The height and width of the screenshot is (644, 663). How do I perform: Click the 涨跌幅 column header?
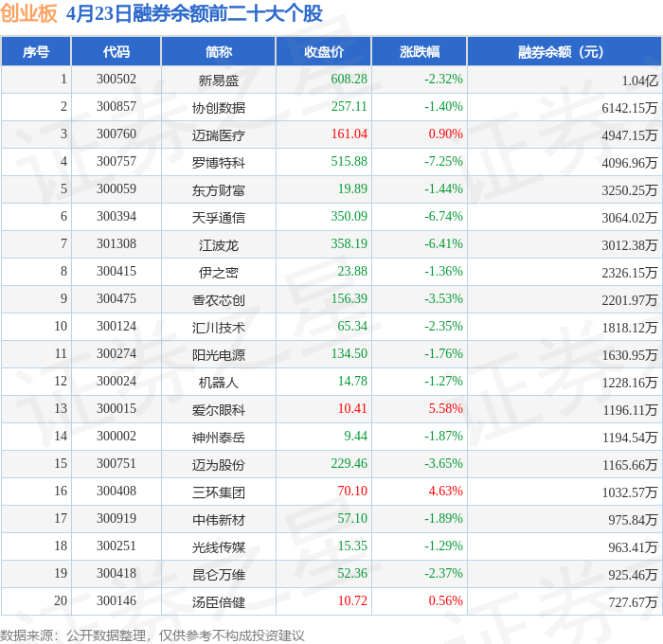click(x=420, y=51)
